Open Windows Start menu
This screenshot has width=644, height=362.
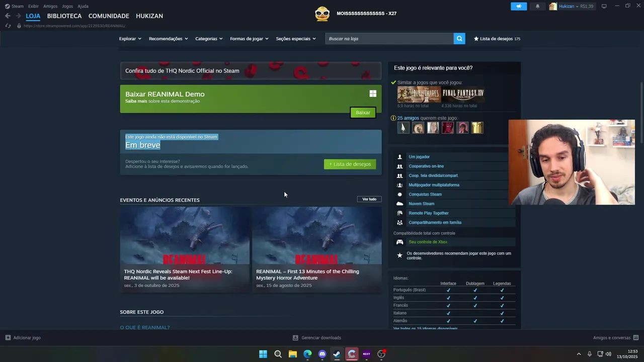(263, 354)
